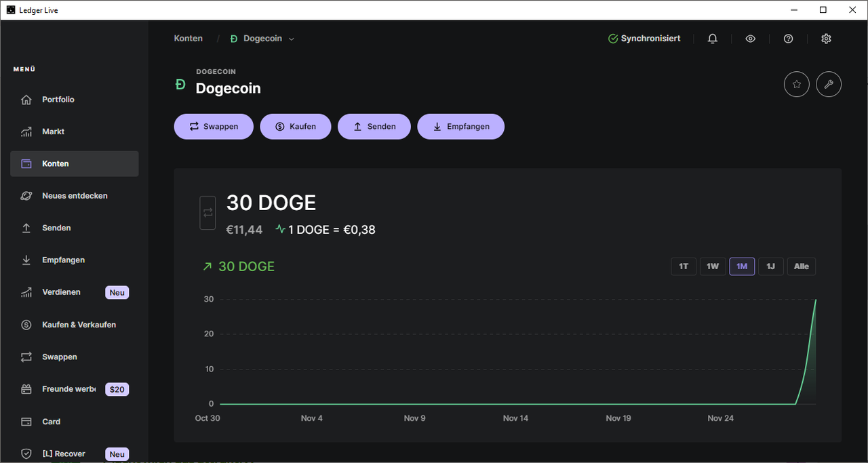Click the green 30 DOGE change label
The height and width of the screenshot is (463, 868).
pyautogui.click(x=246, y=266)
